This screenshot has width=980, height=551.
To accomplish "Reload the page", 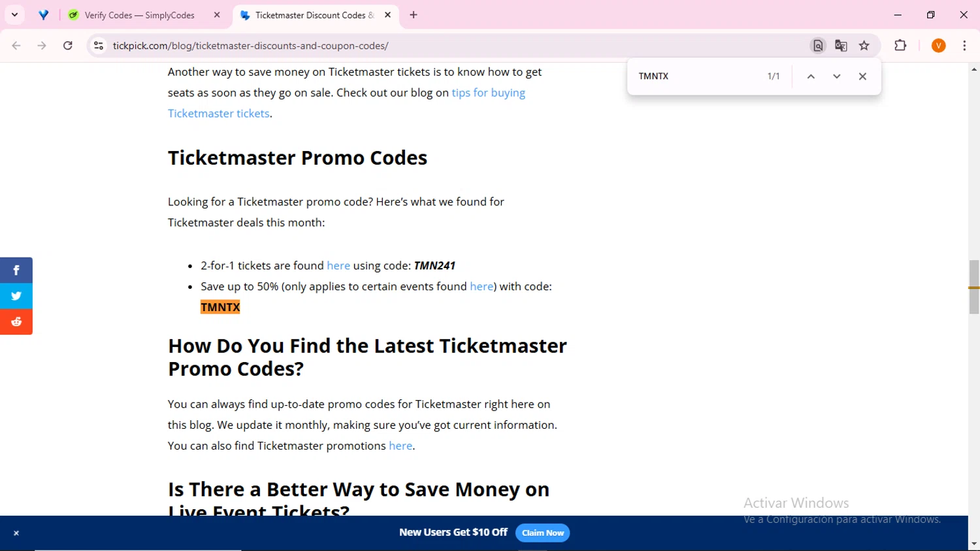I will (x=68, y=46).
